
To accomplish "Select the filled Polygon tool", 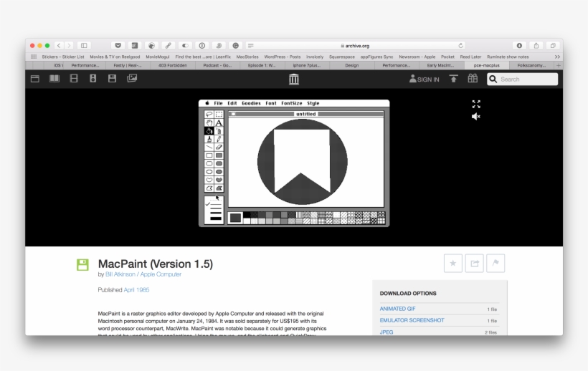I will point(219,188).
